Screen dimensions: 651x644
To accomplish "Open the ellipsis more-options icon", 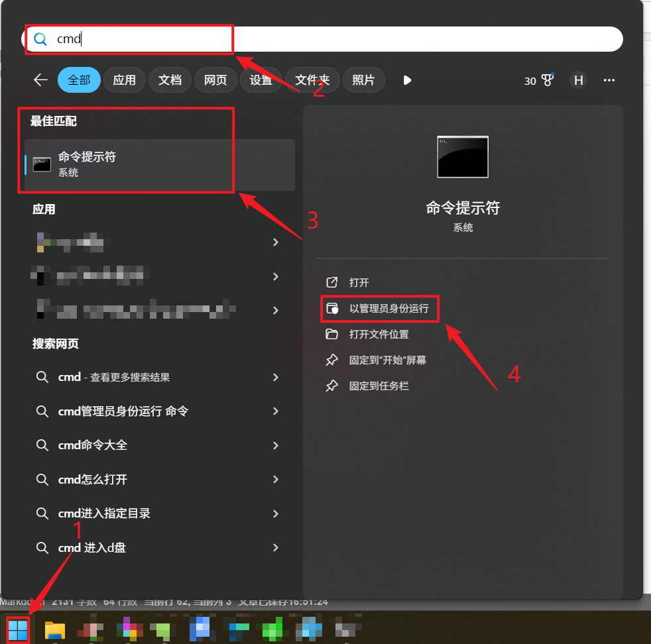I will pos(609,80).
